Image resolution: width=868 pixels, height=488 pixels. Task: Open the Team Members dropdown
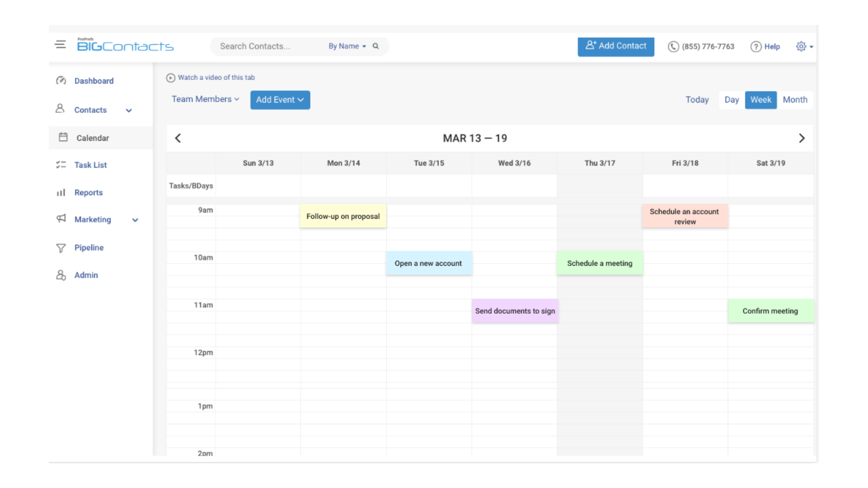point(205,99)
